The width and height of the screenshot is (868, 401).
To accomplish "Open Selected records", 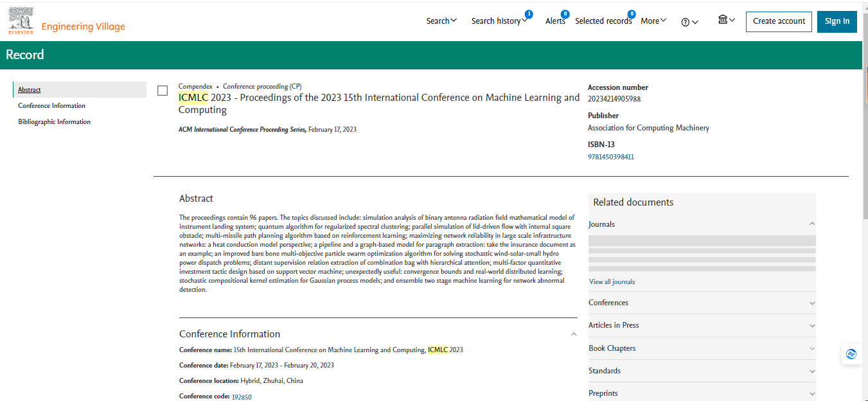I will pyautogui.click(x=603, y=21).
